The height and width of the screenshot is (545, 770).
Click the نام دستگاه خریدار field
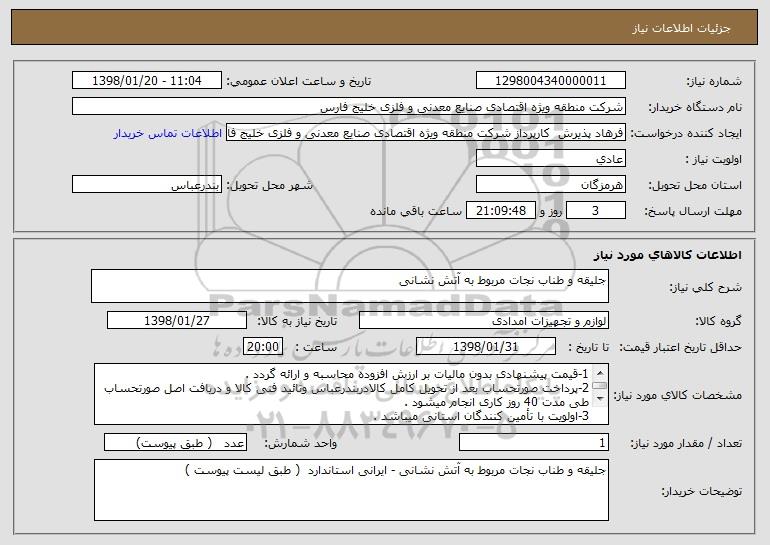click(349, 107)
